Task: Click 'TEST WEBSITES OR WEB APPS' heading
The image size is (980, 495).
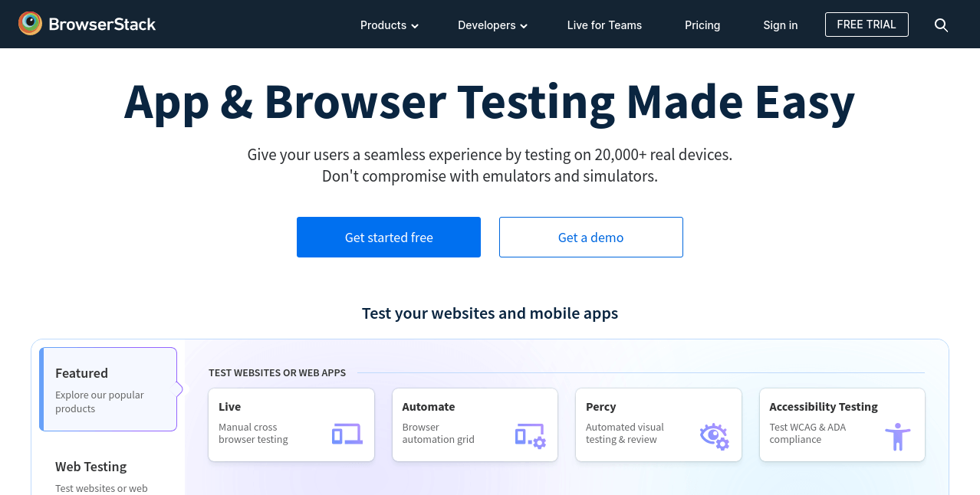Action: 277,373
